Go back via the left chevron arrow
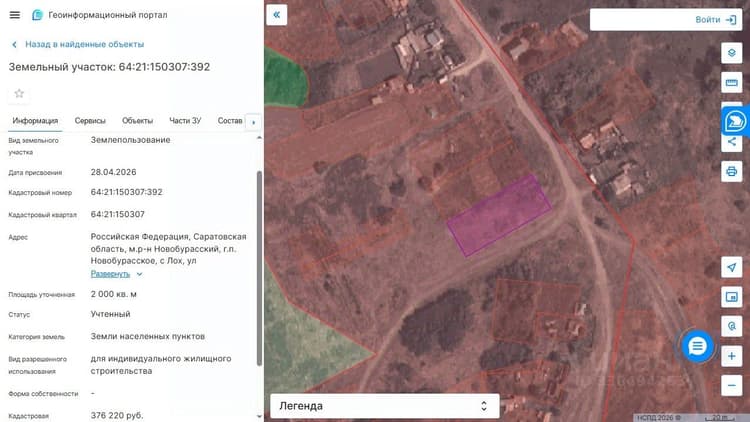This screenshot has height=422, width=750. coord(14,44)
